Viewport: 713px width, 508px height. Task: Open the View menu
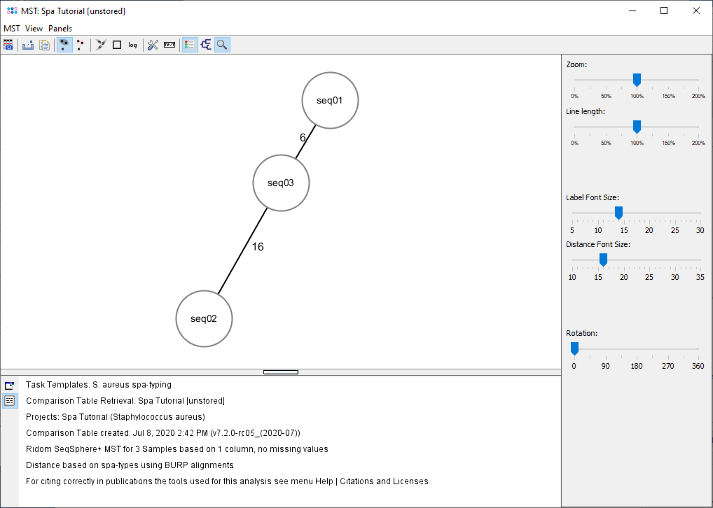(x=34, y=28)
